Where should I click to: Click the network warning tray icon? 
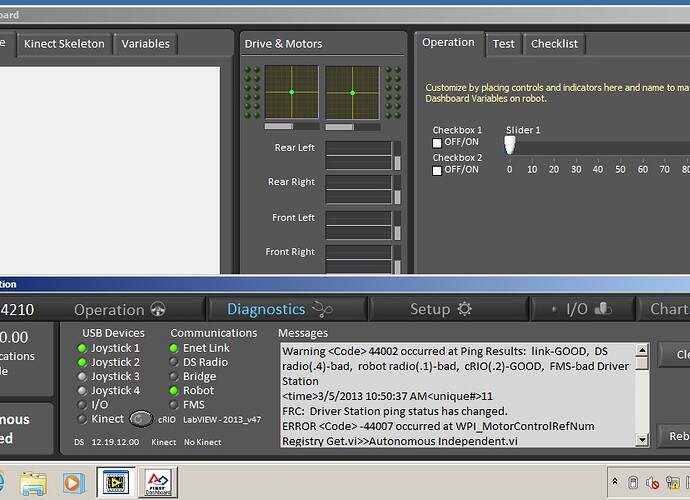672,483
